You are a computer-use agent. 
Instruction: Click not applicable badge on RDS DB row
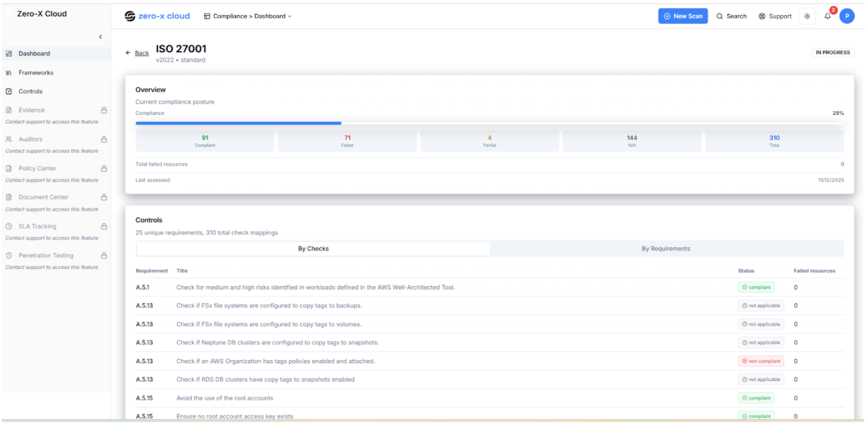761,380
